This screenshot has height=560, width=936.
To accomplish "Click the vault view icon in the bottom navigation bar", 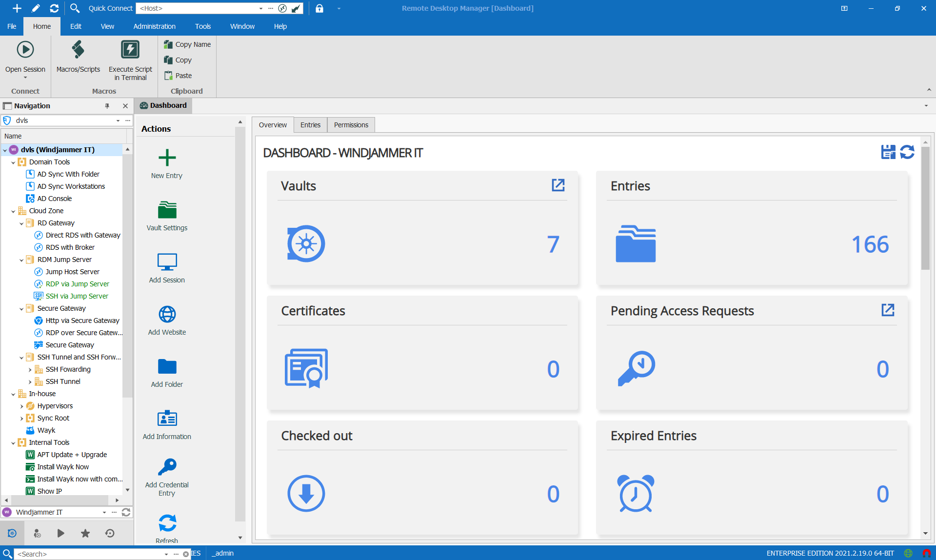I will 12,533.
